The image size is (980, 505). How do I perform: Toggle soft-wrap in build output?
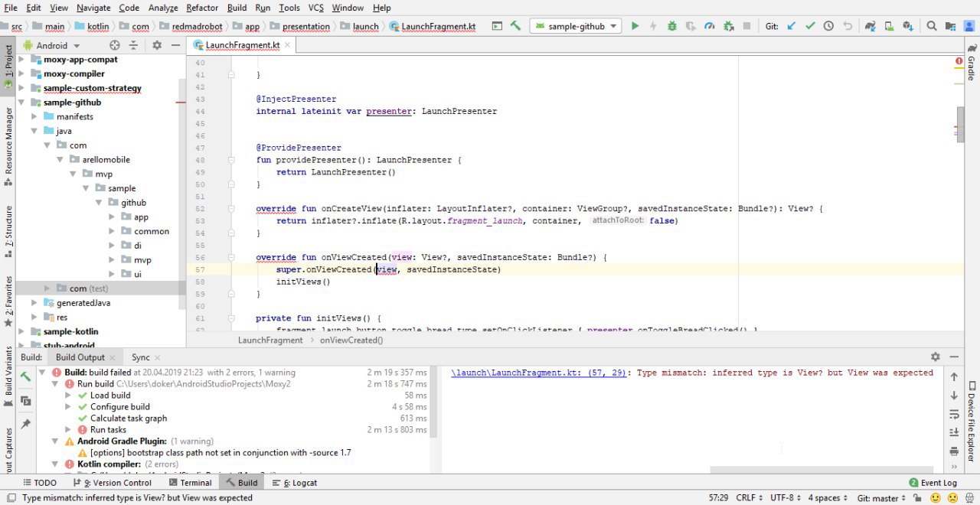[x=954, y=414]
